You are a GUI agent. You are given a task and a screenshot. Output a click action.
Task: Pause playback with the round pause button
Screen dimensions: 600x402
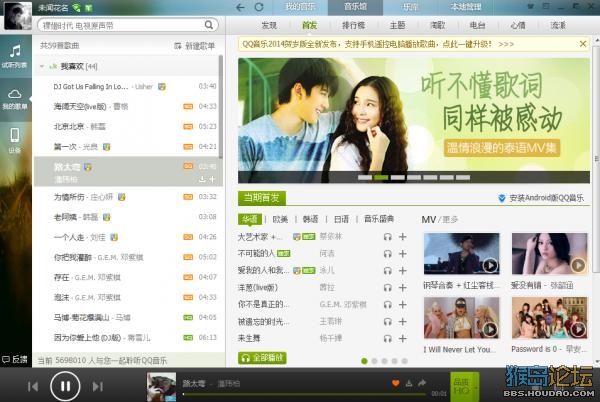coord(65,386)
